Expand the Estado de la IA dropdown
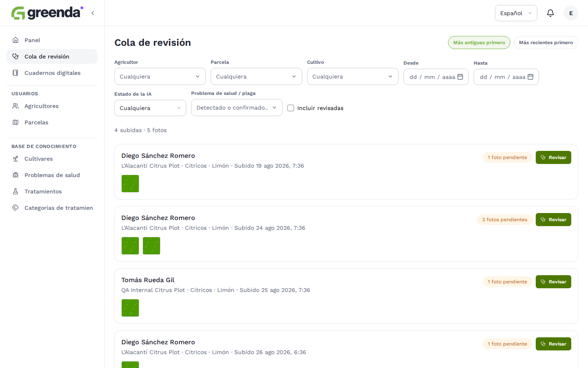The width and height of the screenshot is (588, 368). coord(150,108)
